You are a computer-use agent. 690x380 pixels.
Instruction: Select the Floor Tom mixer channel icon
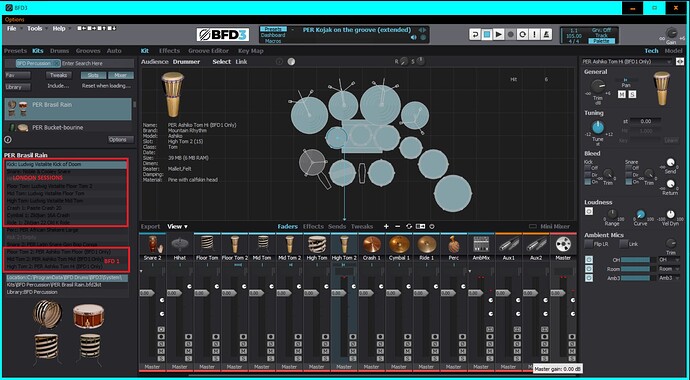(207, 244)
